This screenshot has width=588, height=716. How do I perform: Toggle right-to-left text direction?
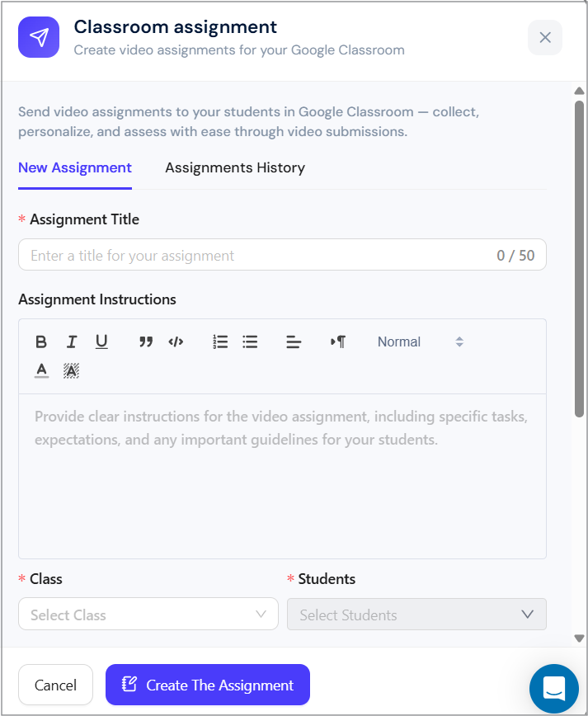pyautogui.click(x=338, y=342)
